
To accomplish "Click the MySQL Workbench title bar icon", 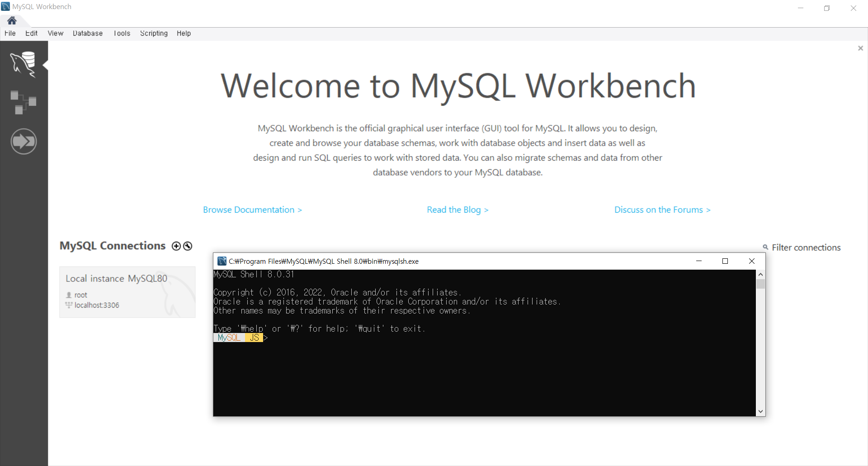I will [5, 6].
